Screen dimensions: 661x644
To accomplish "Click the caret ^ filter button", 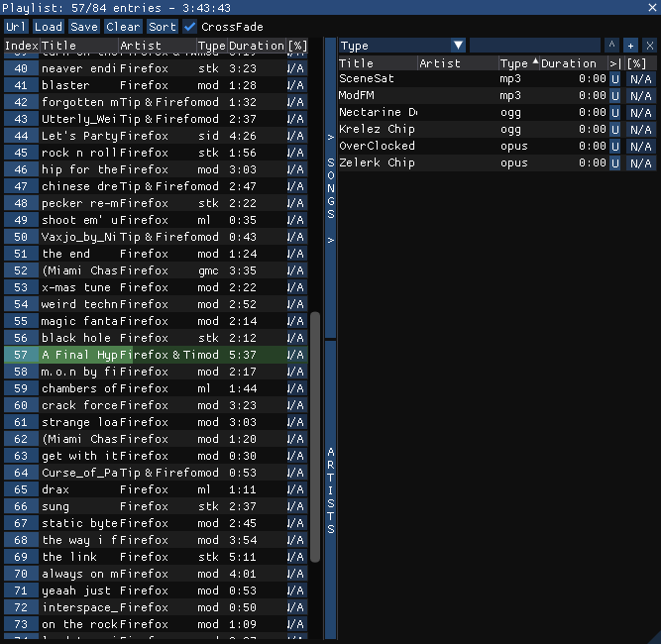I will click(611, 46).
